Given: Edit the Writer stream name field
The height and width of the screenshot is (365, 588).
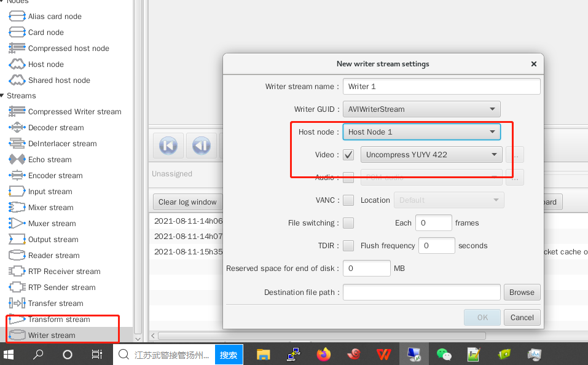Looking at the screenshot, I should pos(441,86).
